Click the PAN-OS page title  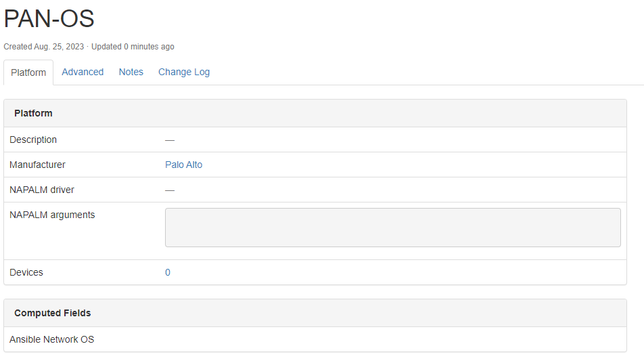[x=49, y=19]
